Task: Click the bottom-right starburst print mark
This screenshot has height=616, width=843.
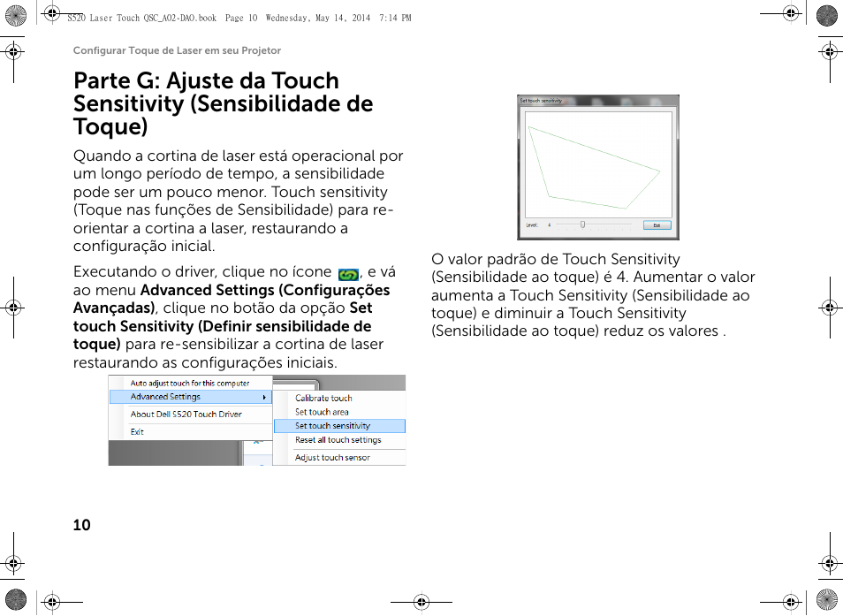Action: 826,600
